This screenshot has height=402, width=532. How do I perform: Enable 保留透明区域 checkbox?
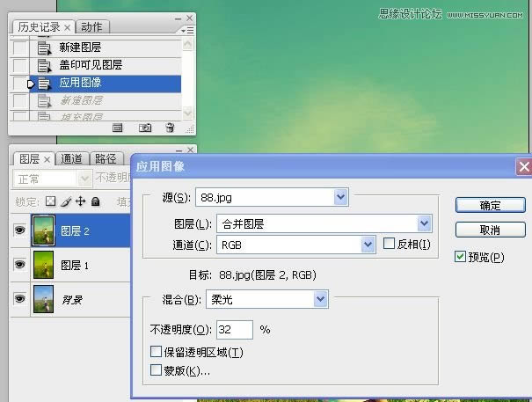[x=157, y=352]
